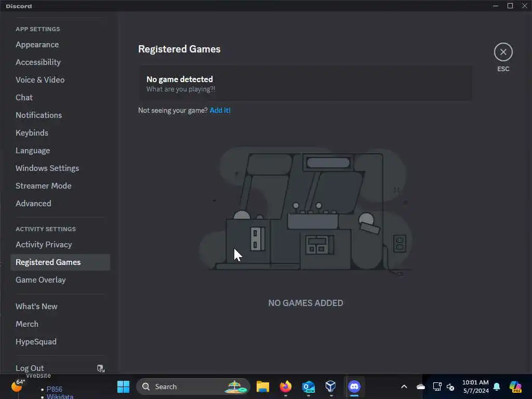Open Activity Privacy settings
The height and width of the screenshot is (399, 532).
click(x=44, y=245)
